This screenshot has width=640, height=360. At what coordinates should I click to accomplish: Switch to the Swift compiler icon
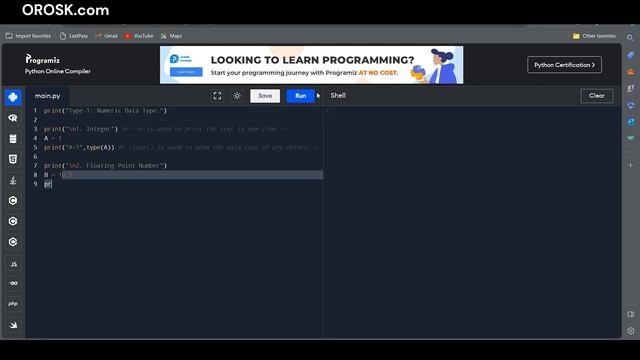(13, 325)
